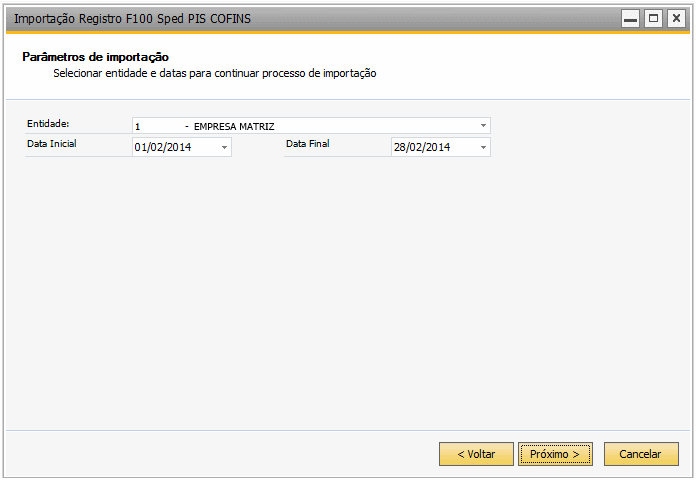Focus the Data Final field showing 28/02/2014
696x480 pixels.
click(441, 147)
